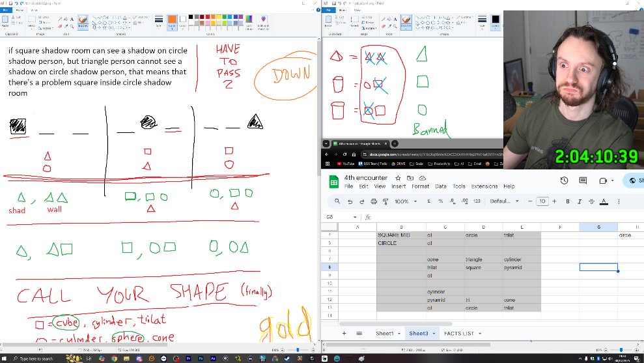Select Magnifier tool in left Paint window
This screenshot has height=363, width=644.
coord(72,26)
